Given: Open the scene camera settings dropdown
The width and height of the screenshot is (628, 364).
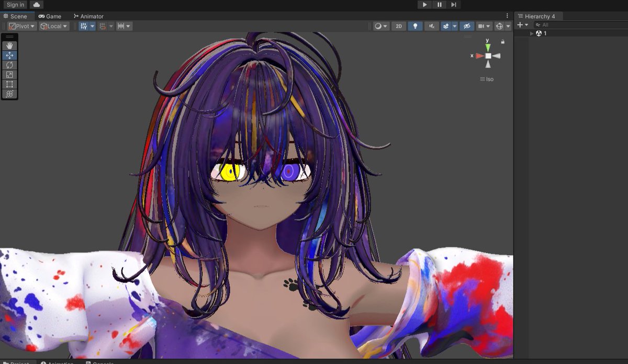Looking at the screenshot, I should click(484, 26).
